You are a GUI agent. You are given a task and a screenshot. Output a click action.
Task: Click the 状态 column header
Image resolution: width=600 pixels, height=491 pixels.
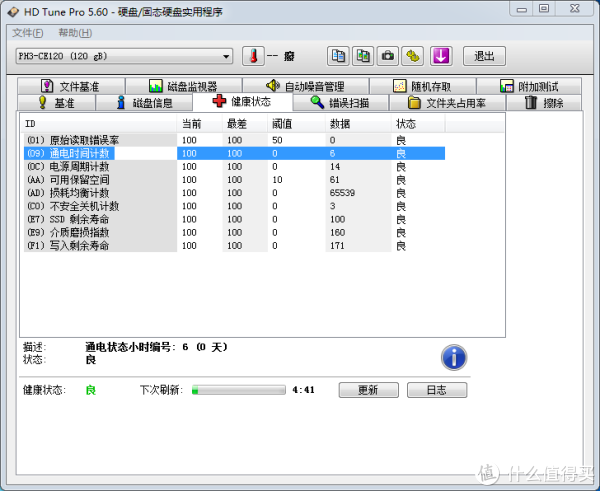pyautogui.click(x=418, y=124)
